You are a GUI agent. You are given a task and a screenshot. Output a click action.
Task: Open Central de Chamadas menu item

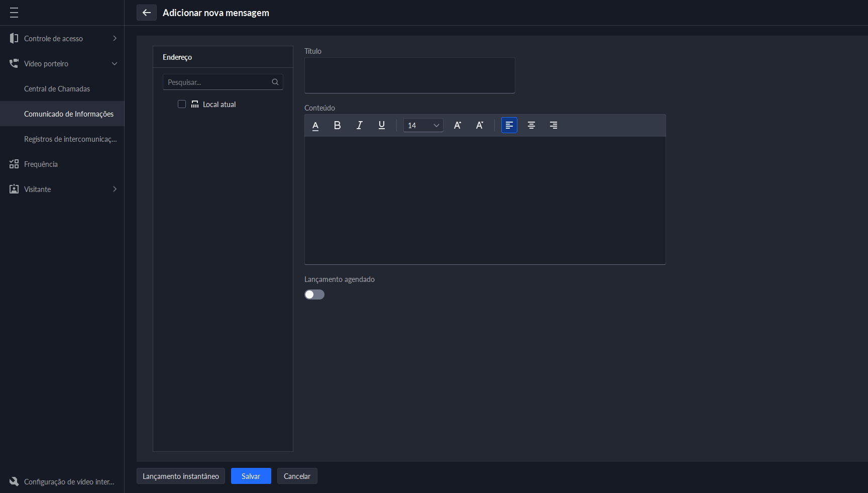click(57, 89)
